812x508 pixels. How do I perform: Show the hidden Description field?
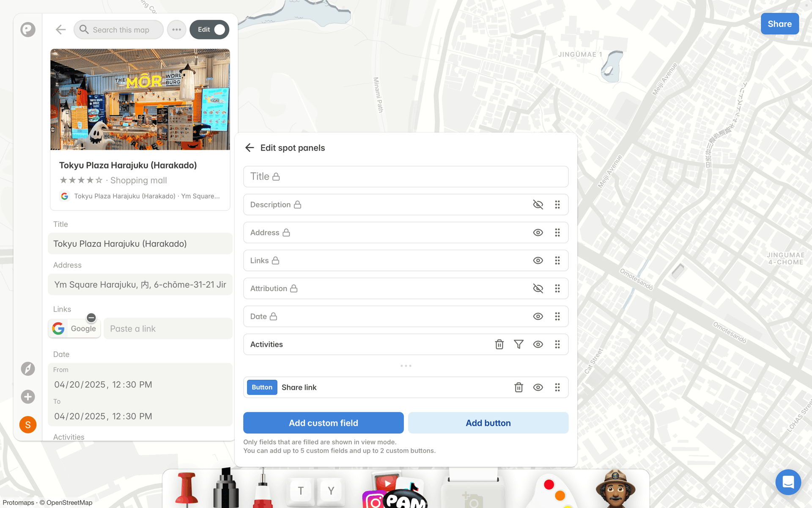coord(538,204)
